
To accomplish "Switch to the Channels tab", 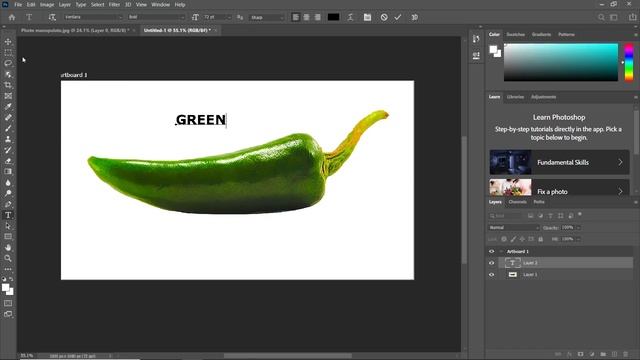I will [518, 202].
